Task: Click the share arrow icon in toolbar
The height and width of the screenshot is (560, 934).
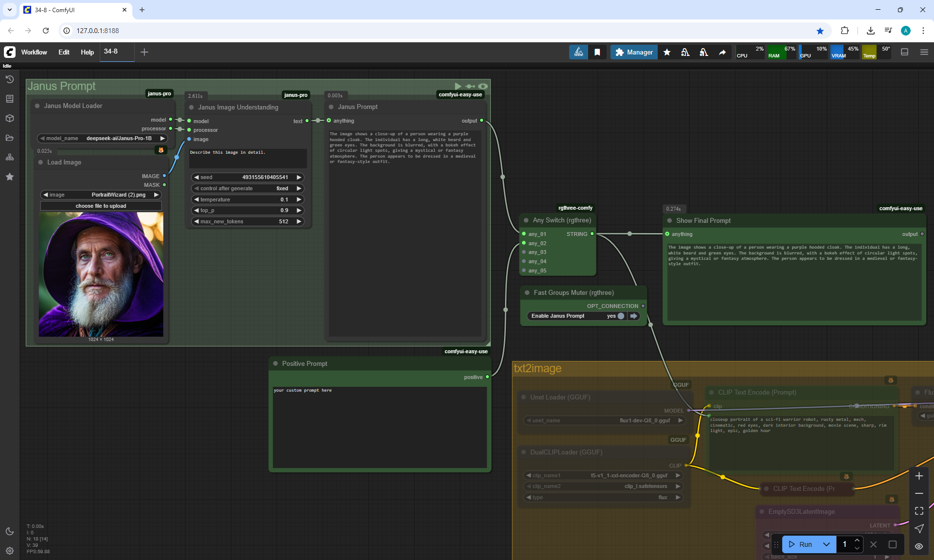Action: tap(722, 52)
